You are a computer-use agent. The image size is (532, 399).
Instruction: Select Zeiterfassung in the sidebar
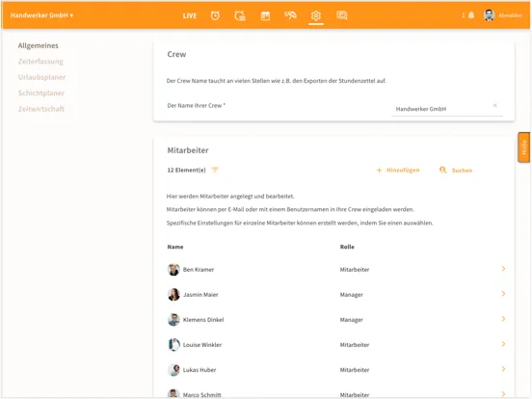coord(40,62)
